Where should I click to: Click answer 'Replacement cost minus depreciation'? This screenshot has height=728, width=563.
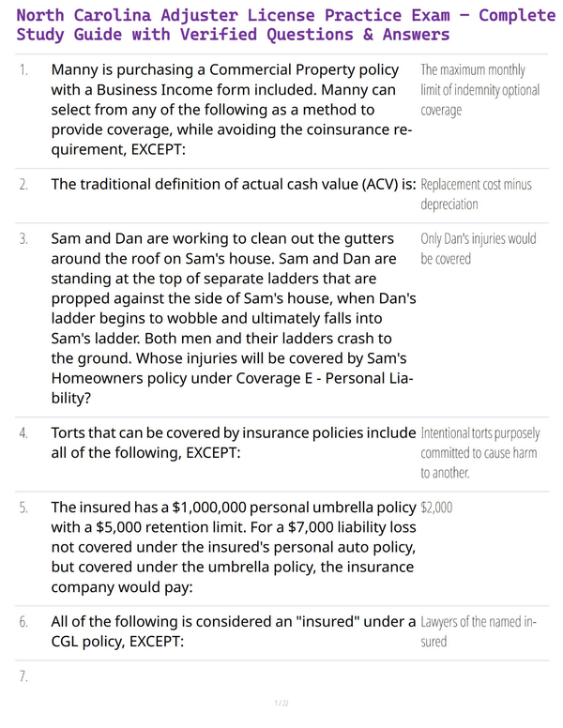click(x=476, y=194)
